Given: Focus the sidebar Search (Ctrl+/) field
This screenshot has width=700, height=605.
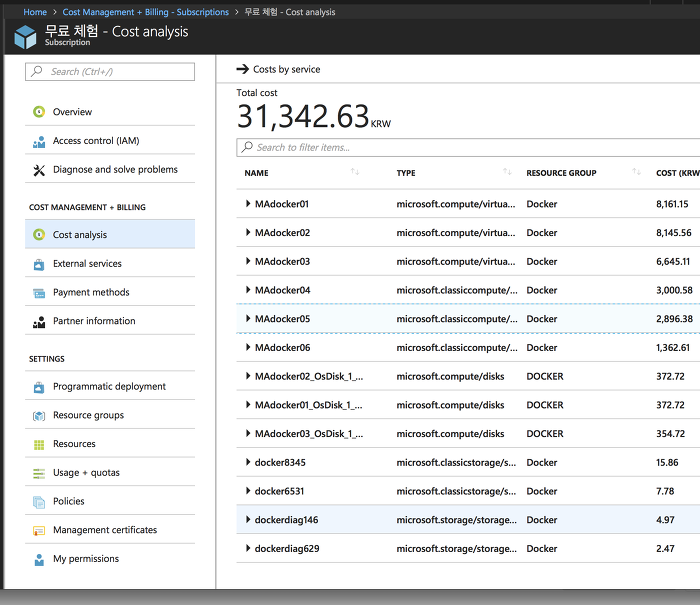Looking at the screenshot, I should point(110,71).
